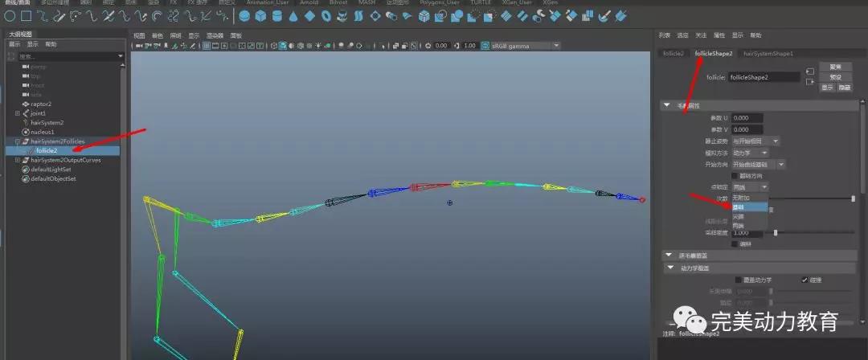Create a polygon cone from shelf
Image resolution: width=868 pixels, height=360 pixels.
pos(293,15)
